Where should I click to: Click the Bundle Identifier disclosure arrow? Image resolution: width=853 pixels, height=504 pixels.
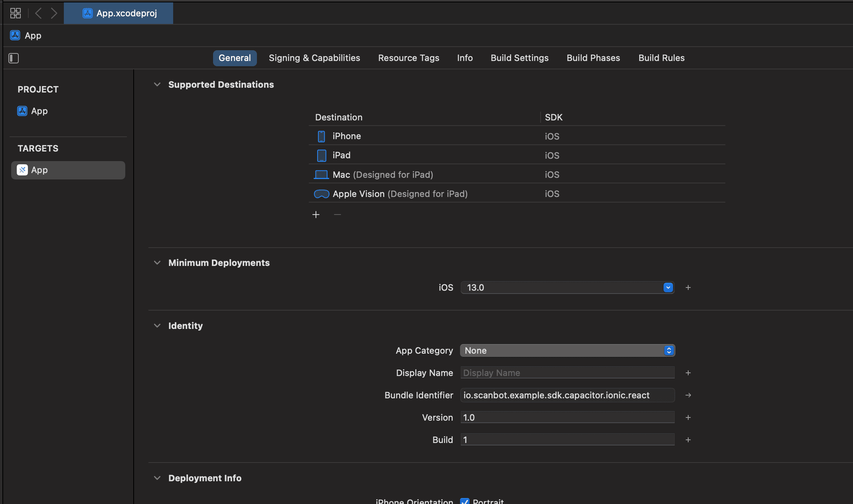pyautogui.click(x=689, y=395)
